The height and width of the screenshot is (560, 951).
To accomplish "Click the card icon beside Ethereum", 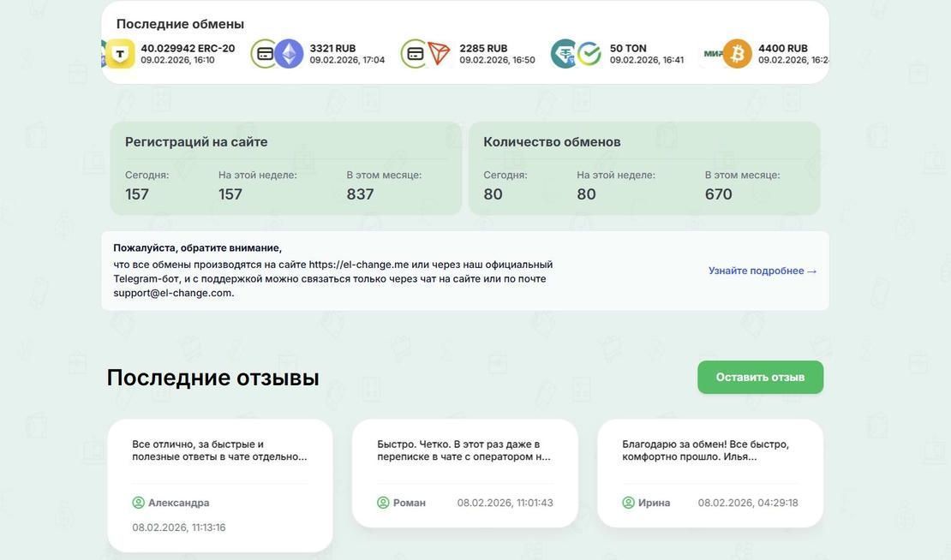I will pyautogui.click(x=265, y=54).
